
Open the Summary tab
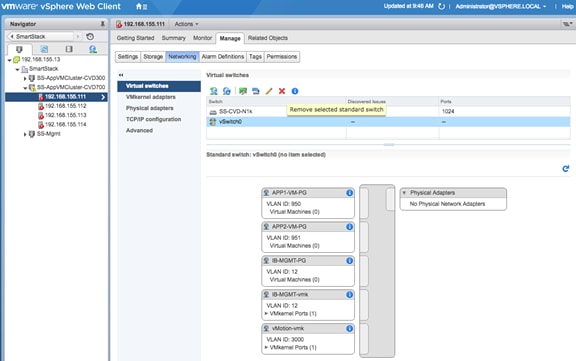pos(174,38)
